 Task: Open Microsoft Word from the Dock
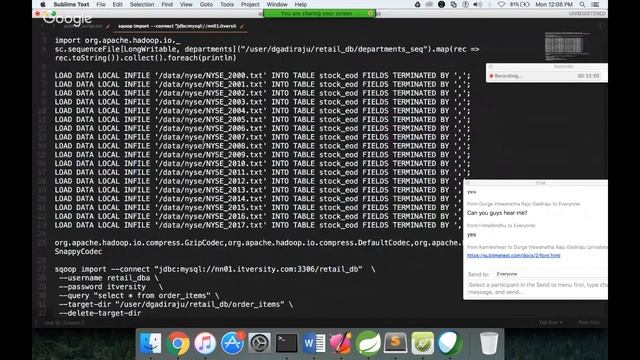point(314,343)
